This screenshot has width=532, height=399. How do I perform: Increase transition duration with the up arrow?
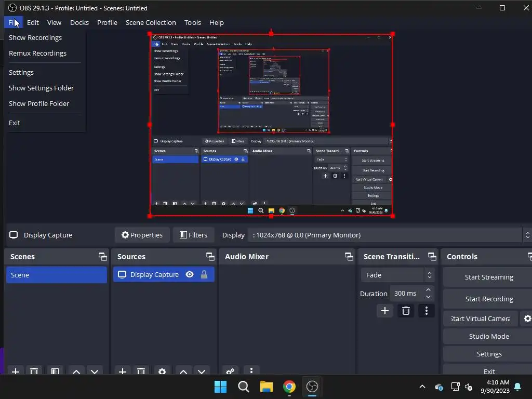[x=428, y=290]
